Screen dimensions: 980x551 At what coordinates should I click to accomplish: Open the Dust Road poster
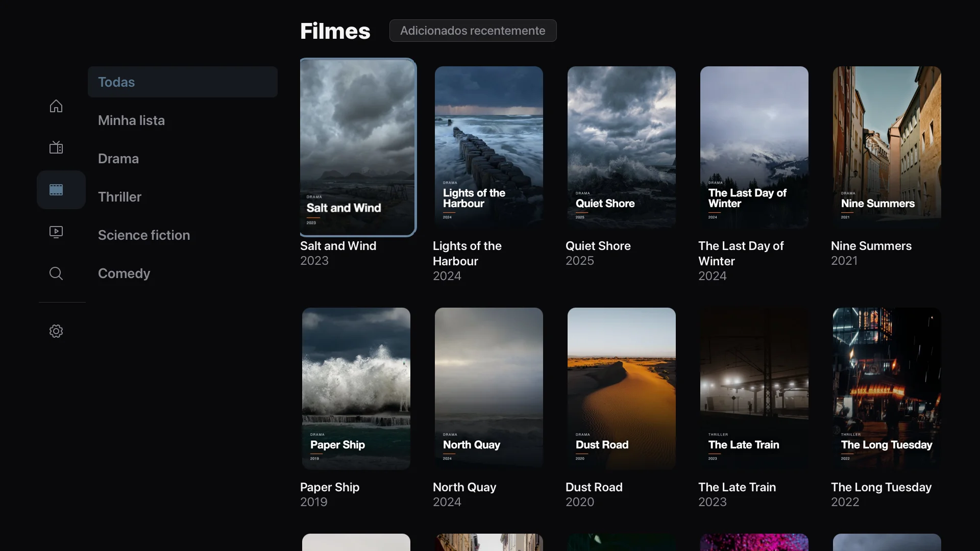point(622,389)
